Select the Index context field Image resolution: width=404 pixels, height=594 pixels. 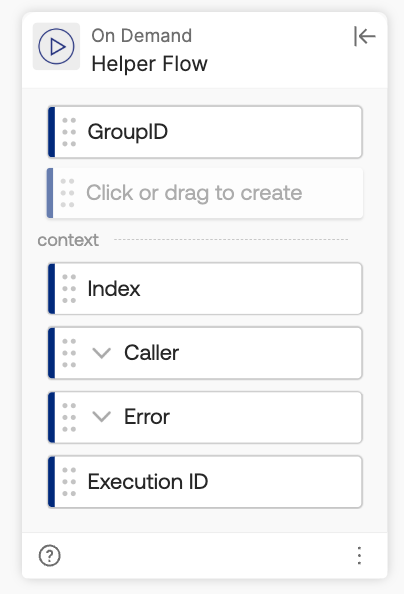tap(205, 289)
